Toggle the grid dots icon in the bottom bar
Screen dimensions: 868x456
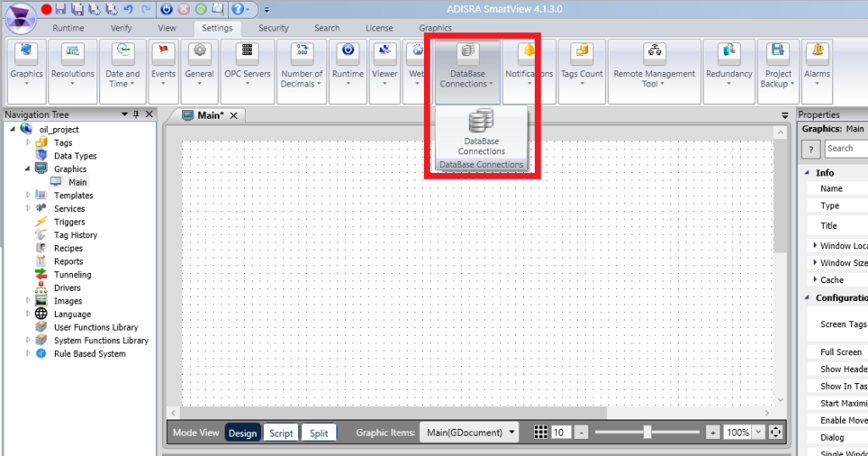click(541, 432)
